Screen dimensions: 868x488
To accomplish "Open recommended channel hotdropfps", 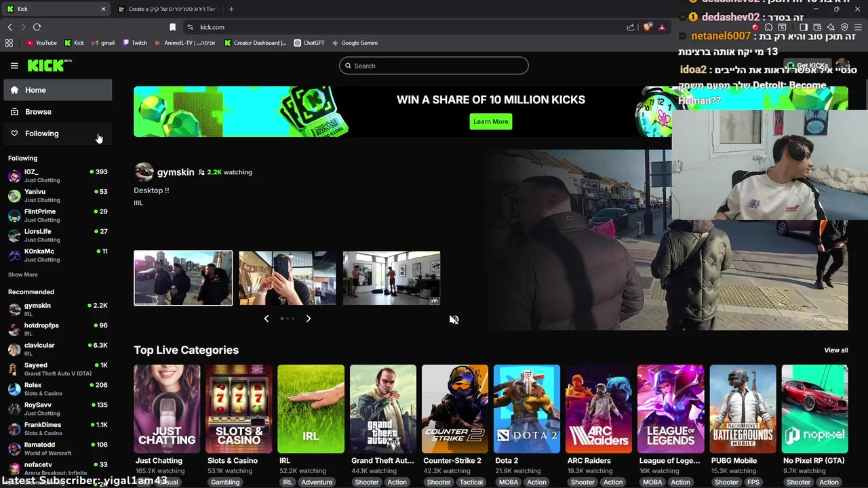I will click(x=58, y=329).
